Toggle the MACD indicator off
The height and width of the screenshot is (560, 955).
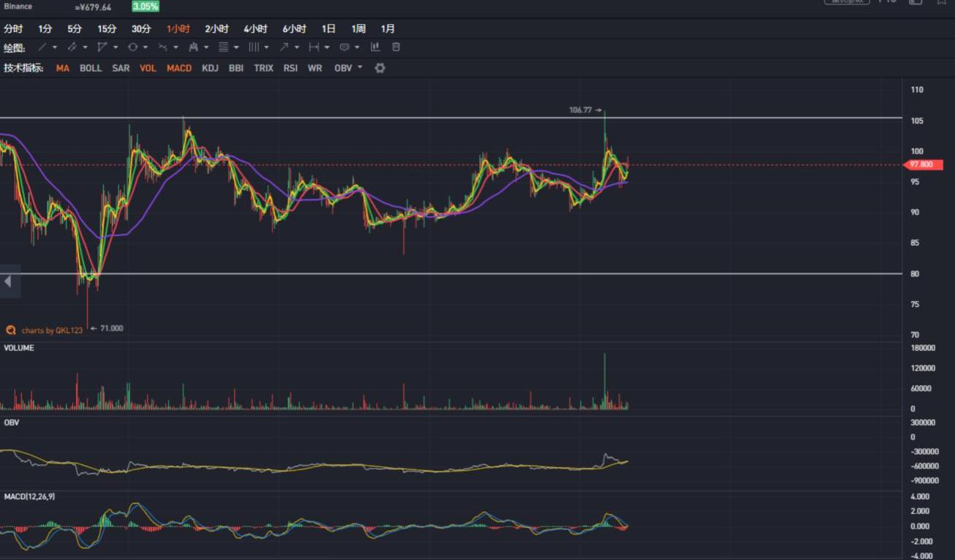point(178,68)
